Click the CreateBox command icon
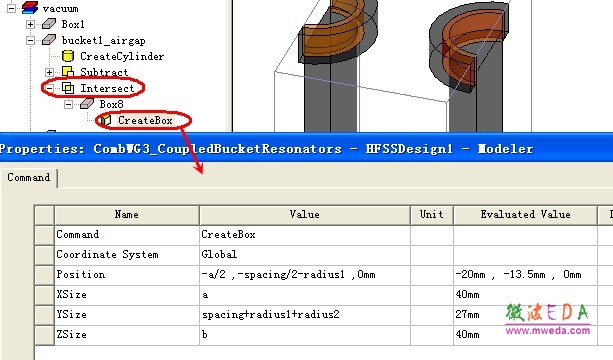The image size is (613, 360). (106, 120)
